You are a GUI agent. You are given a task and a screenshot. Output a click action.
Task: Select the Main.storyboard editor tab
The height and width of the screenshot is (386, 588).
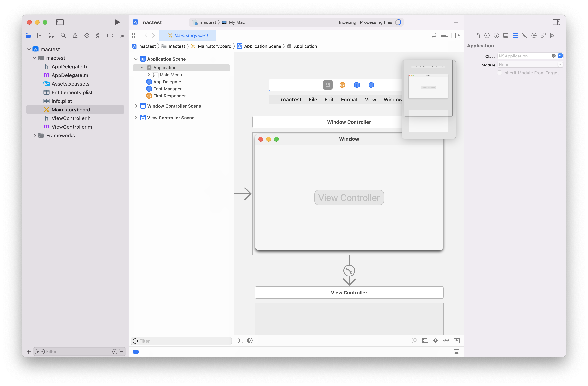[187, 36]
